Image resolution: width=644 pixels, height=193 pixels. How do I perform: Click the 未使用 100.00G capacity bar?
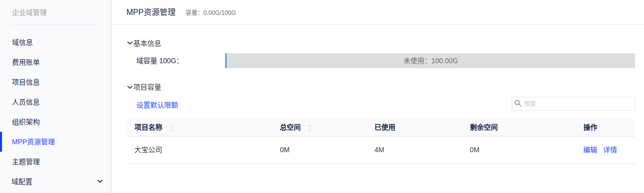point(430,61)
